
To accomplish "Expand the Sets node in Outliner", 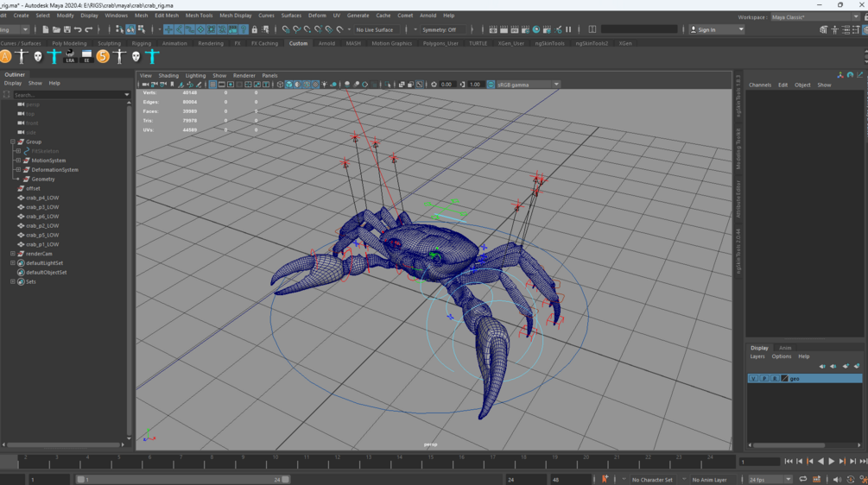I will 13,281.
